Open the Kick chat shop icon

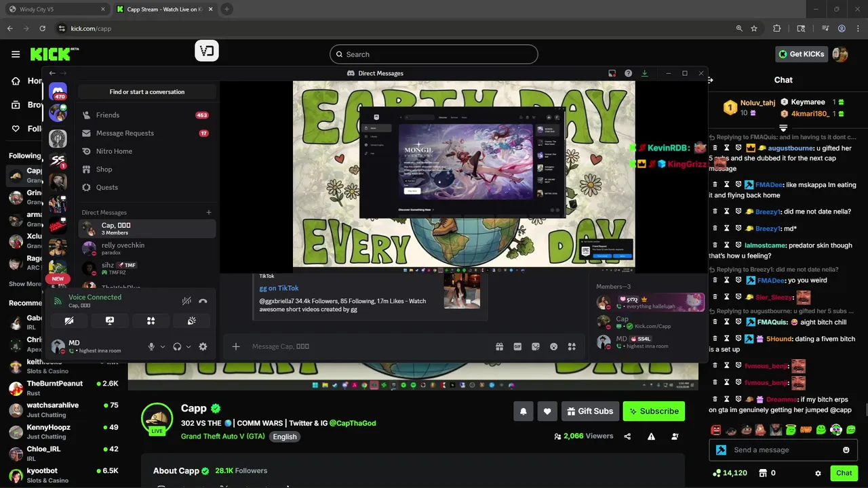click(762, 473)
